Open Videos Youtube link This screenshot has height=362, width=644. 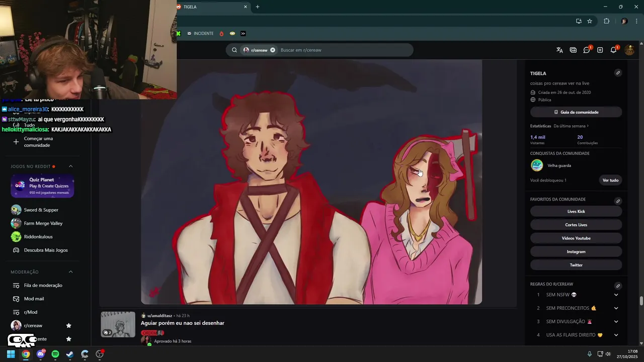pos(576,238)
